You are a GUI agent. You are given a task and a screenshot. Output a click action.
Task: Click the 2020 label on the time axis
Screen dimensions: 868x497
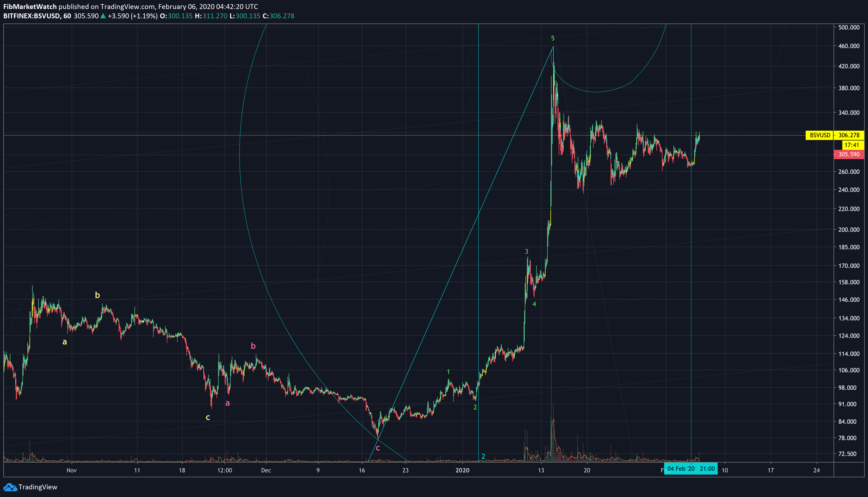click(x=463, y=470)
